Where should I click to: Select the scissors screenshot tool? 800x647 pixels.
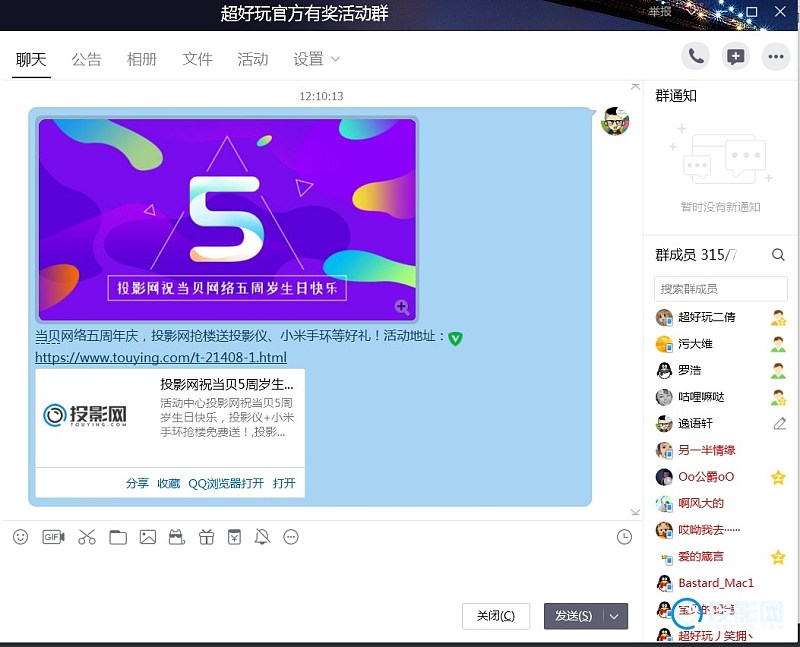87,537
